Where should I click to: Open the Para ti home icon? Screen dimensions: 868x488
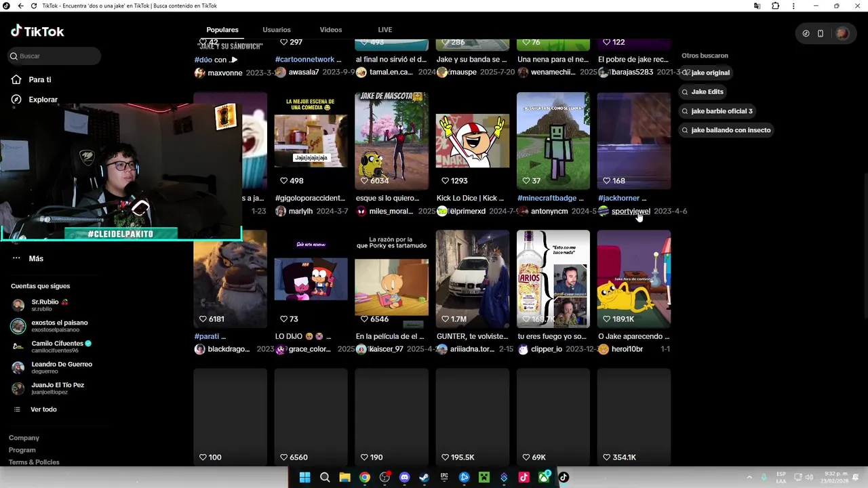[16, 79]
